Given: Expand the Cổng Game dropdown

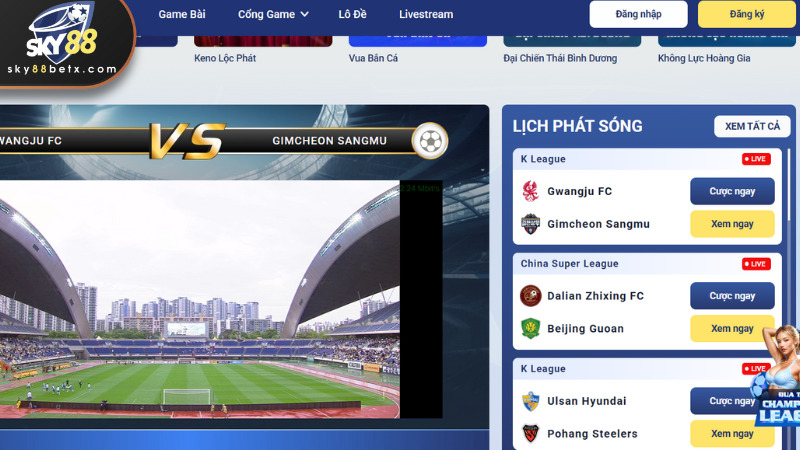Looking at the screenshot, I should point(273,14).
